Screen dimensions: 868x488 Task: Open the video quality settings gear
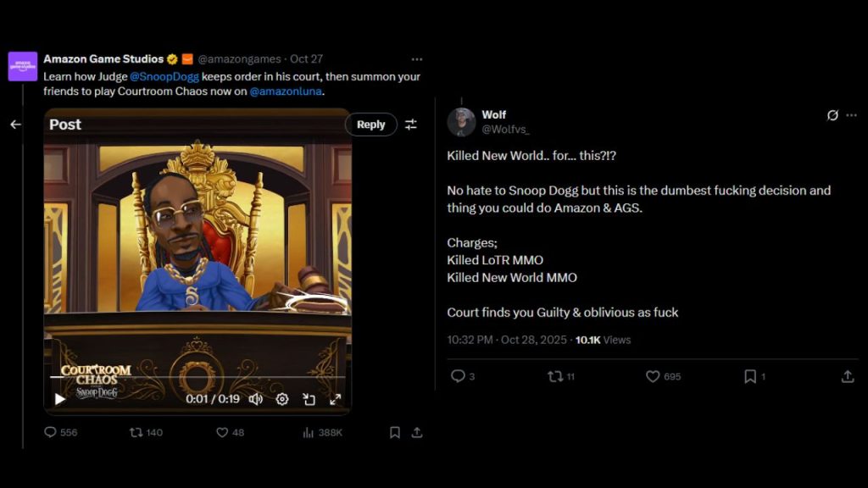click(281, 398)
